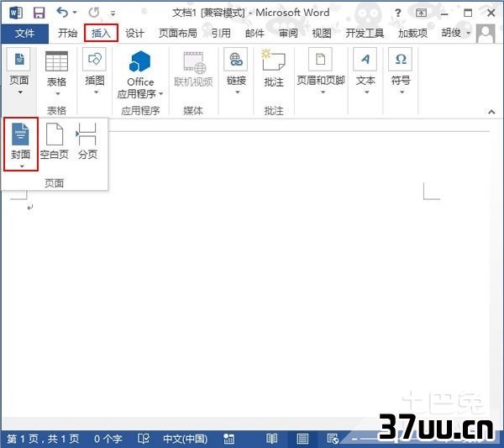
Task: Click the macro recording status icon
Action: (228, 439)
